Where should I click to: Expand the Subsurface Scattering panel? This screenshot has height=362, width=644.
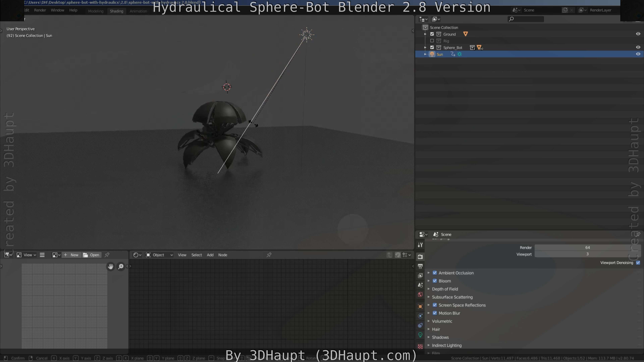point(428,297)
